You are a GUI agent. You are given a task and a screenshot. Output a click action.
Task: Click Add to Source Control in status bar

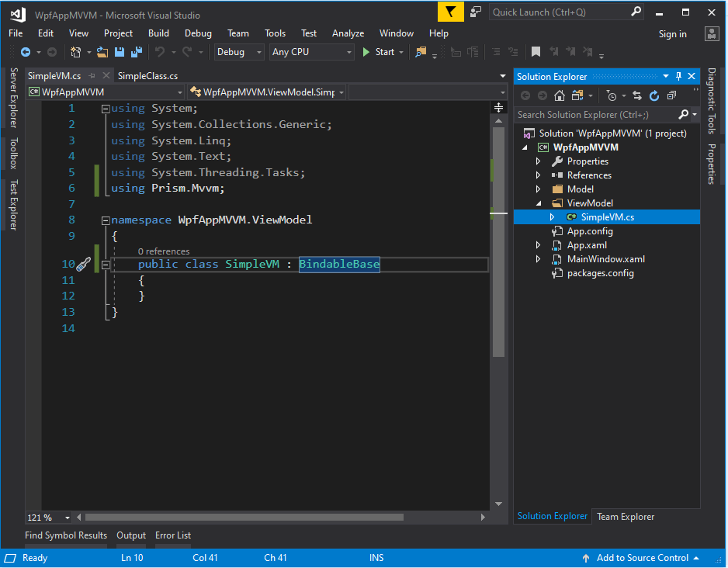(x=642, y=558)
